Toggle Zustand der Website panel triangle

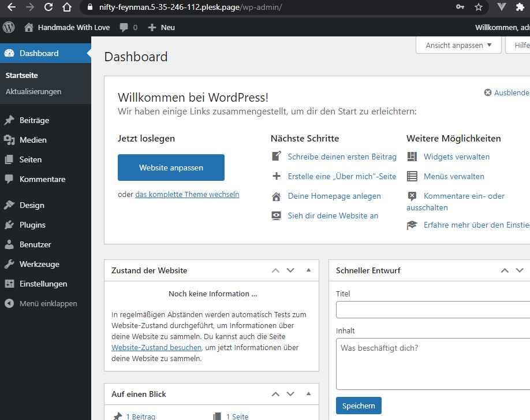click(x=308, y=270)
